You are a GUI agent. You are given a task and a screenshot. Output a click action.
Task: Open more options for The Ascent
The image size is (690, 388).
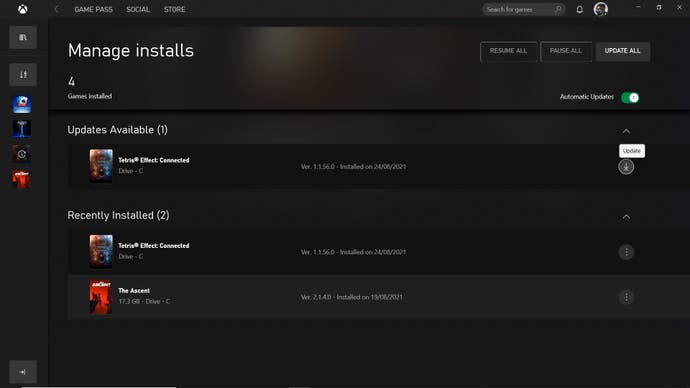626,297
